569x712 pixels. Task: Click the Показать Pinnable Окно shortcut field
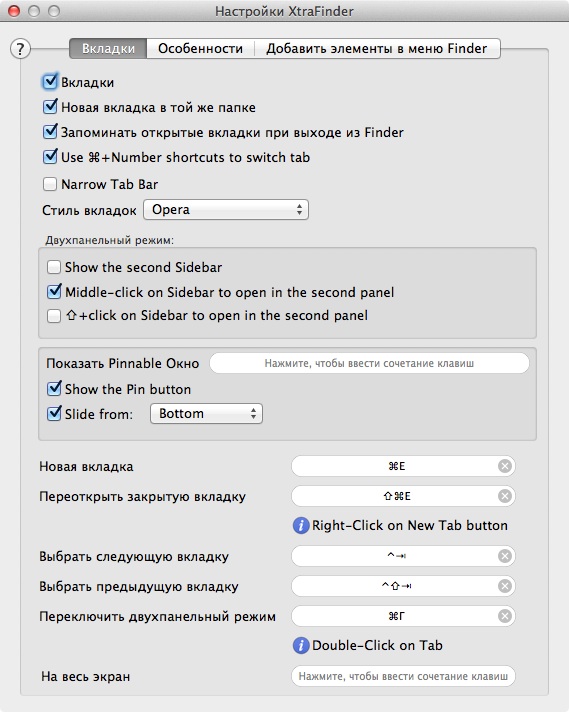click(x=369, y=363)
